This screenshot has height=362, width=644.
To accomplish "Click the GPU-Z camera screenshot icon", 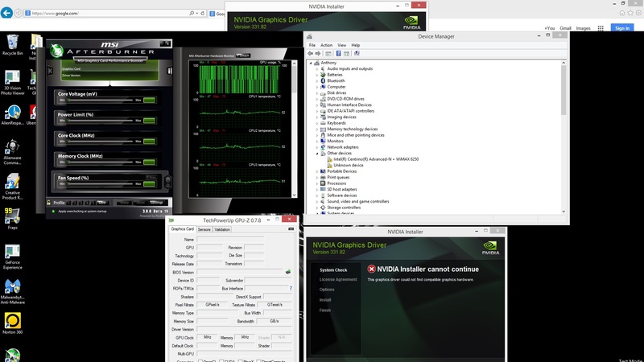I will pos(291,229).
